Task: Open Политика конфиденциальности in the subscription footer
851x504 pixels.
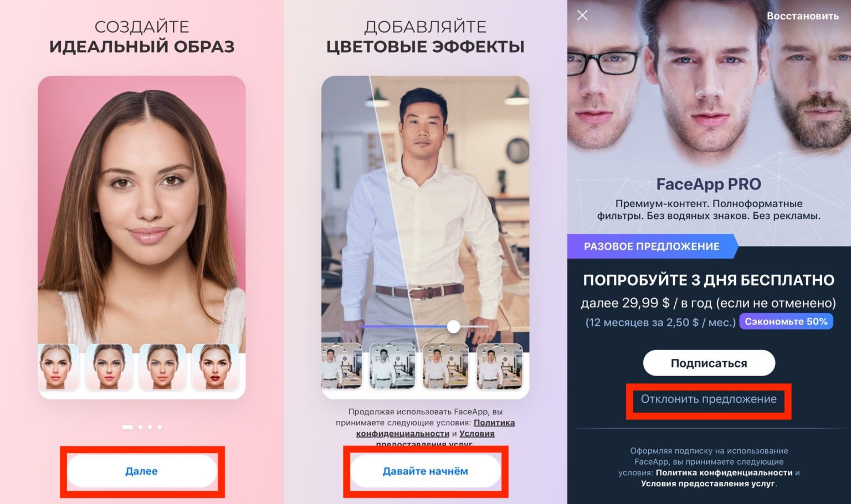Action: pyautogui.click(x=724, y=472)
